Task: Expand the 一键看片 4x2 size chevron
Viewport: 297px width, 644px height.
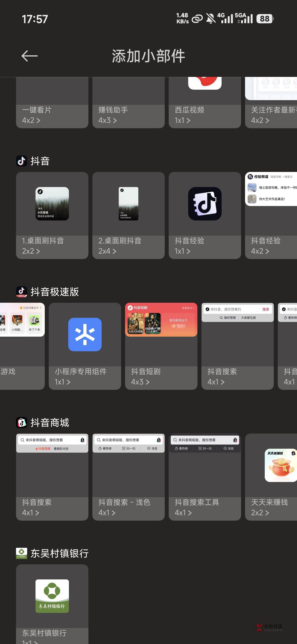Action: 38,121
